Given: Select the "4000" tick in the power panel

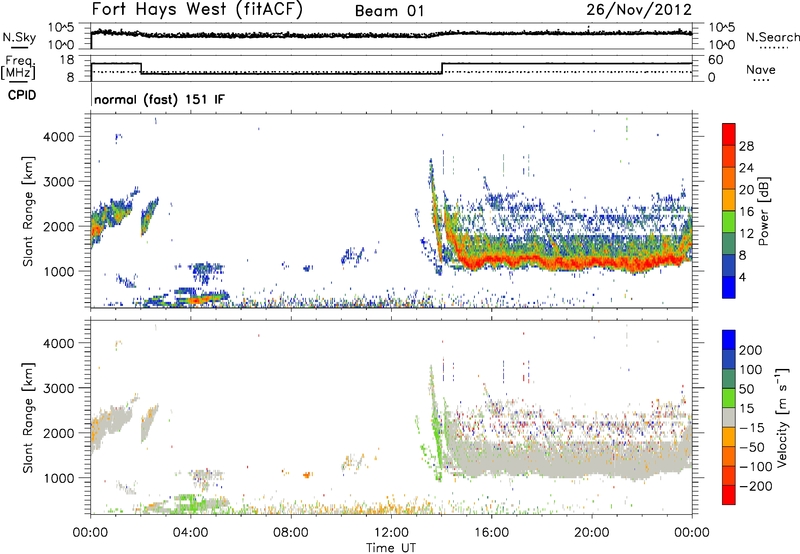Looking at the screenshot, I should (58, 137).
